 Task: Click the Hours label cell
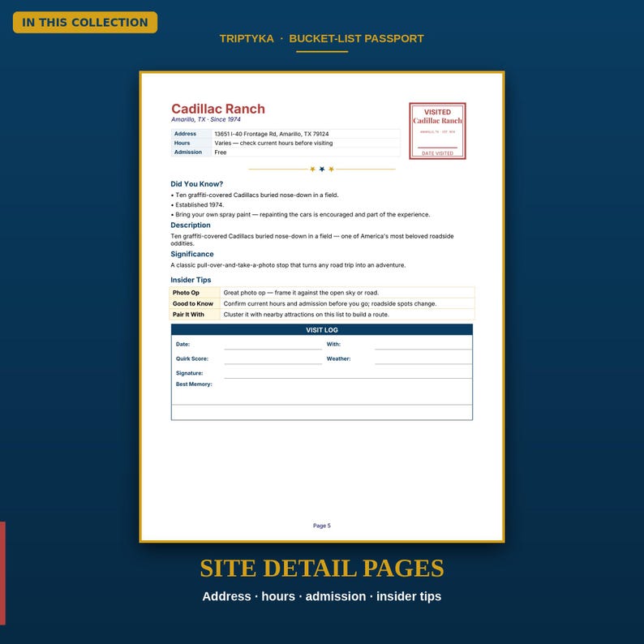click(x=191, y=143)
